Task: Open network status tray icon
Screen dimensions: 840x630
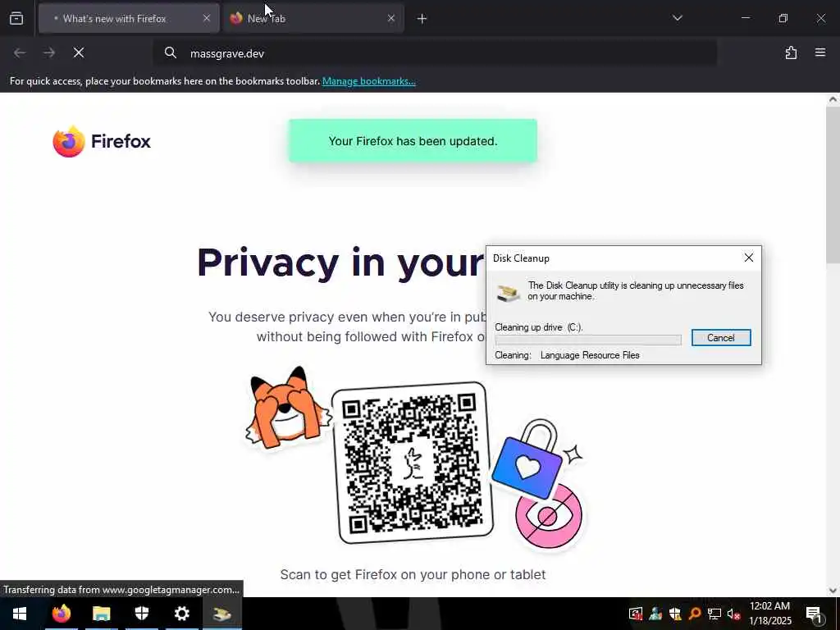Action: click(714, 614)
